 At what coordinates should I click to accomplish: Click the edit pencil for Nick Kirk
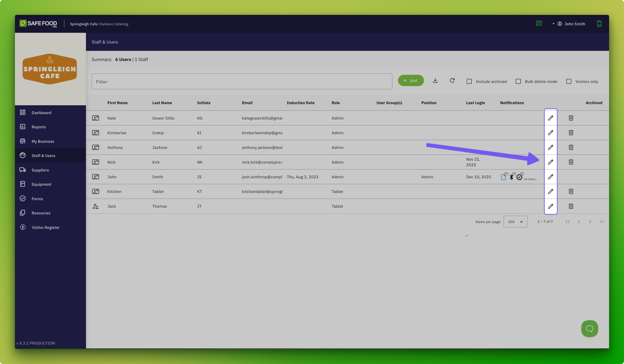550,162
